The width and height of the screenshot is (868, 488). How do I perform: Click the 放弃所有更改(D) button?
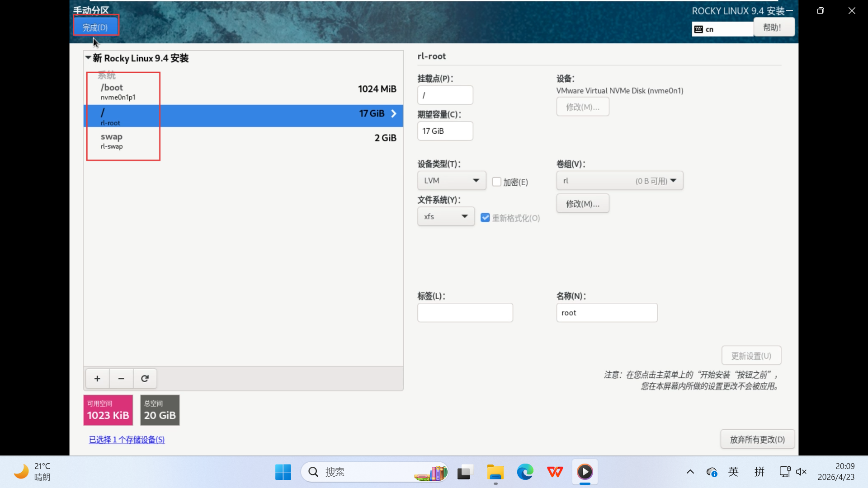pyautogui.click(x=757, y=439)
